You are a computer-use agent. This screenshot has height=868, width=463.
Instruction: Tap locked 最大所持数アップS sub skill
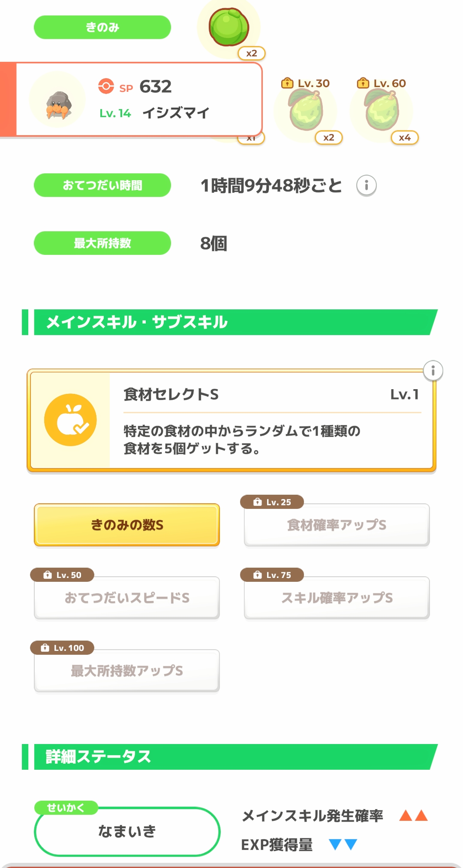[127, 671]
